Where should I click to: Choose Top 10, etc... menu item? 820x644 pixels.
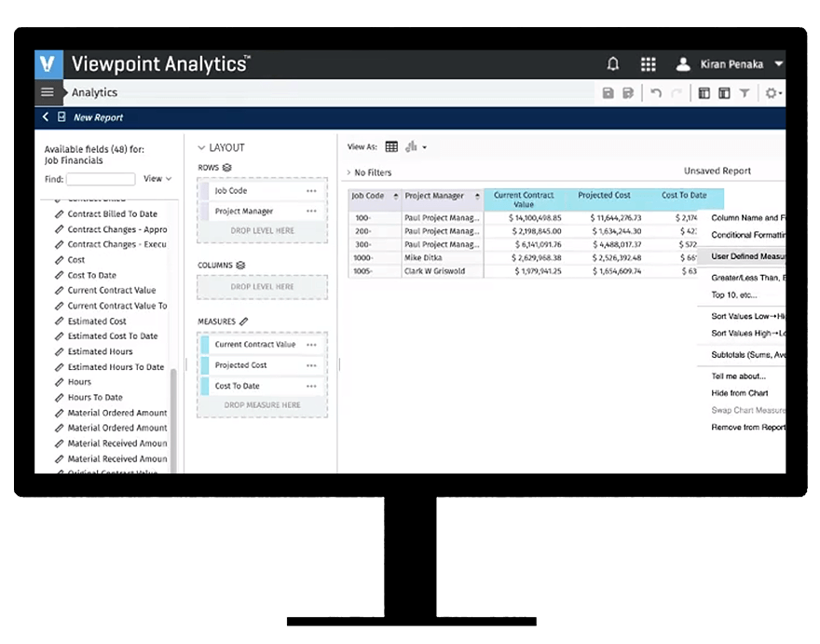tap(733, 295)
